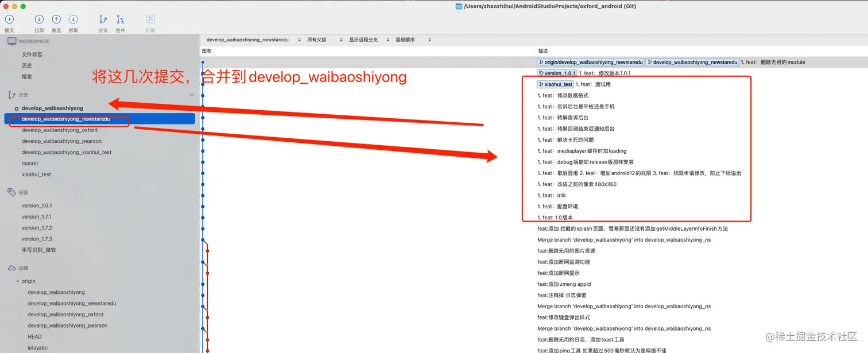Select remote branch develop_waibaoshiyong_oxford under origin

(x=65, y=315)
